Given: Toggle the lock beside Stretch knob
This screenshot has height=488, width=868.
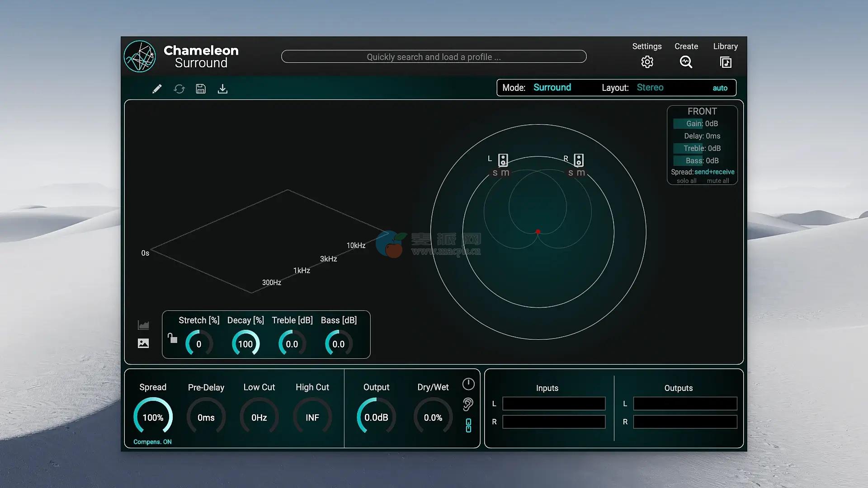Looking at the screenshot, I should coord(172,338).
